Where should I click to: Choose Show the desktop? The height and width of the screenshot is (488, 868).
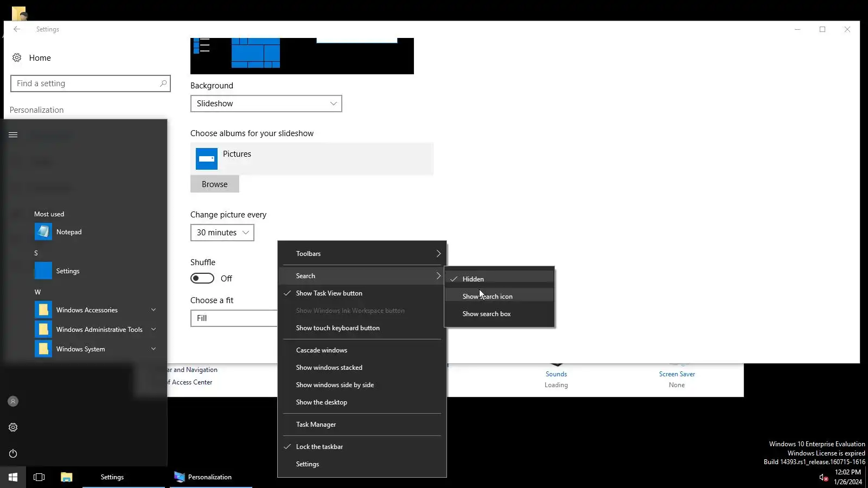click(x=362, y=402)
